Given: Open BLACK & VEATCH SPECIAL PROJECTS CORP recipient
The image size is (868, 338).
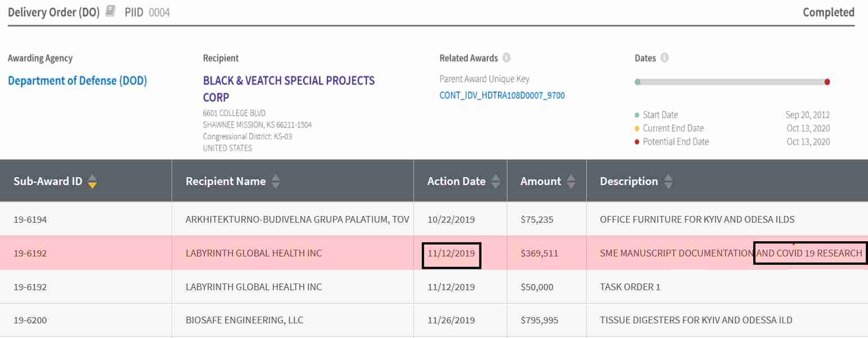Looking at the screenshot, I should click(x=289, y=89).
